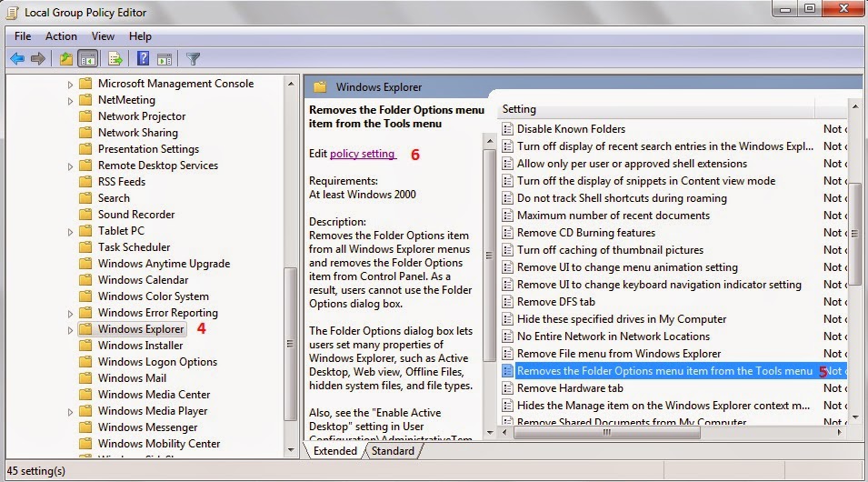Toggle Show/Hide Console Tree toolbar icon
The height and width of the screenshot is (482, 868).
[88, 58]
